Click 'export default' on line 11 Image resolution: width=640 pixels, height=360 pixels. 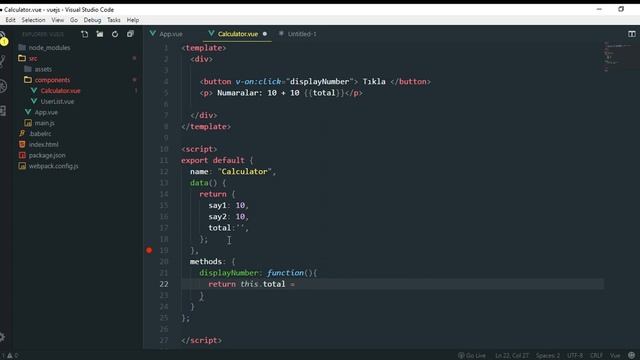[213, 160]
